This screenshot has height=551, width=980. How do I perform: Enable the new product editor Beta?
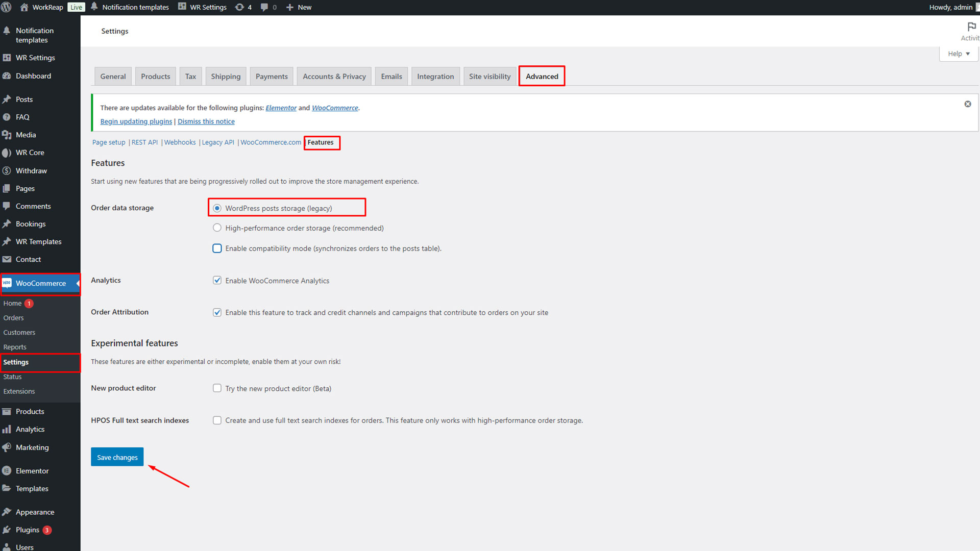(x=217, y=388)
